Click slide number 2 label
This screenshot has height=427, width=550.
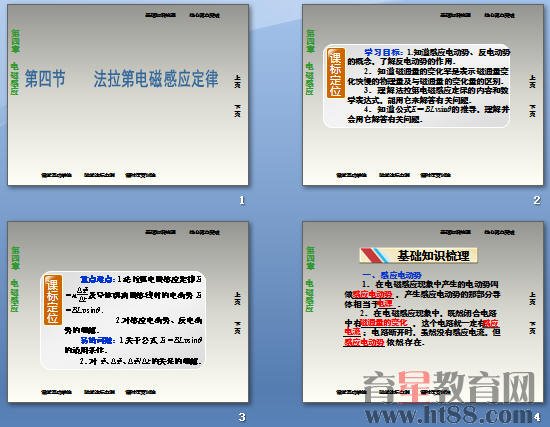pyautogui.click(x=537, y=200)
